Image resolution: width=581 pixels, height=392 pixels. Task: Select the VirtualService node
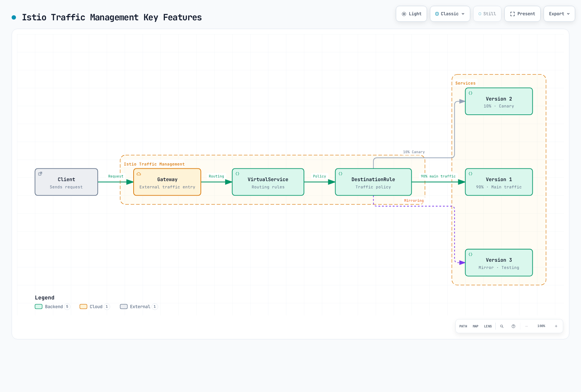point(268,182)
